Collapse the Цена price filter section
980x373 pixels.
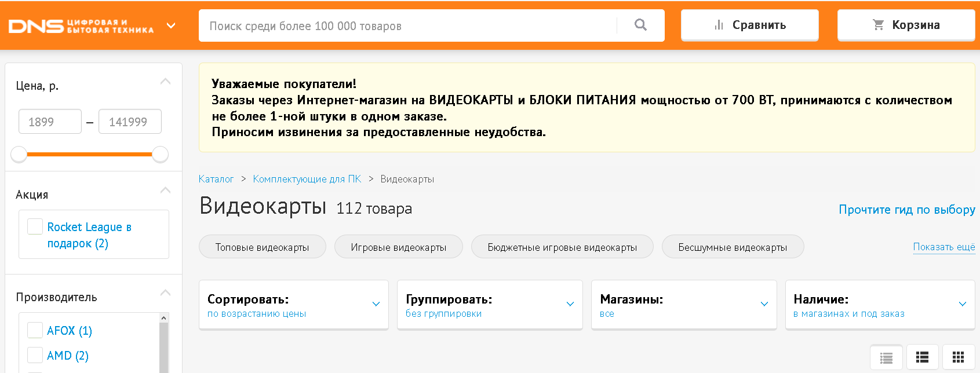(165, 82)
